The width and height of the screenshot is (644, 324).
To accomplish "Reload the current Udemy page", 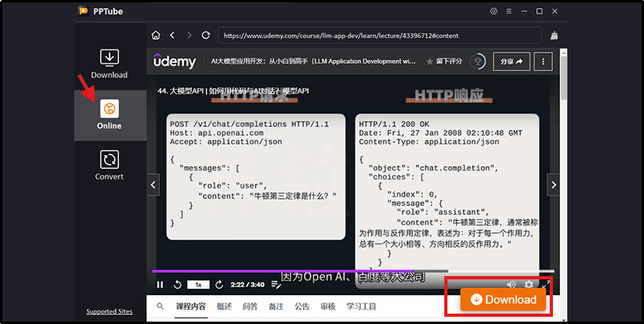I will (x=206, y=36).
